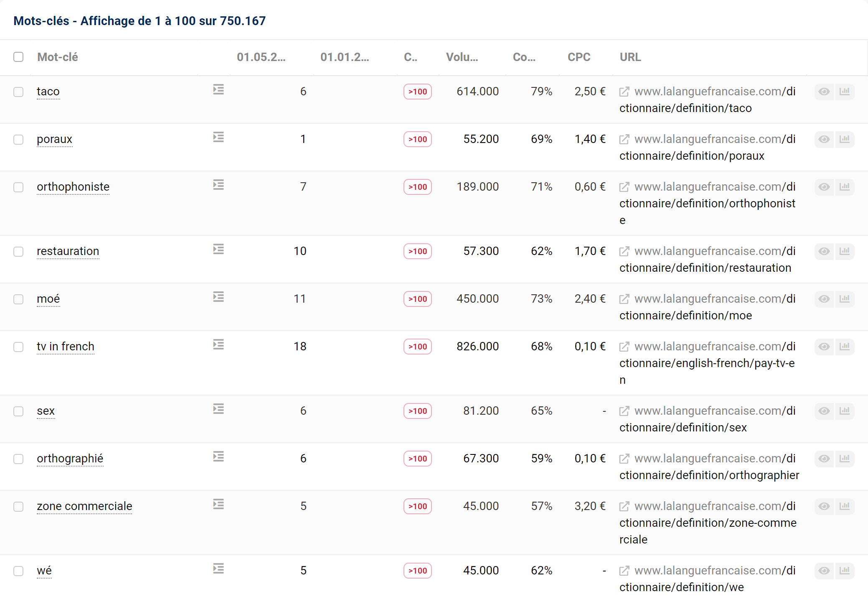Open keyword orthophoniste
Image resolution: width=868 pixels, height=602 pixels.
pyautogui.click(x=73, y=187)
